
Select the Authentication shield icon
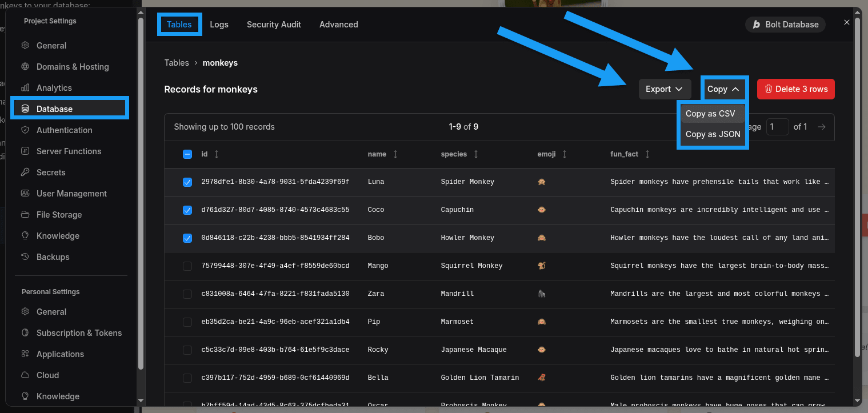point(25,130)
